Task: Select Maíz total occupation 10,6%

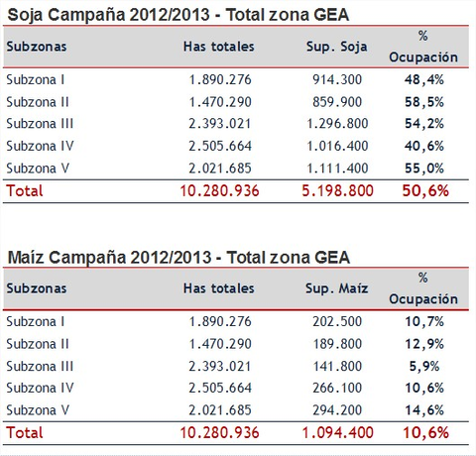Action: point(425,432)
